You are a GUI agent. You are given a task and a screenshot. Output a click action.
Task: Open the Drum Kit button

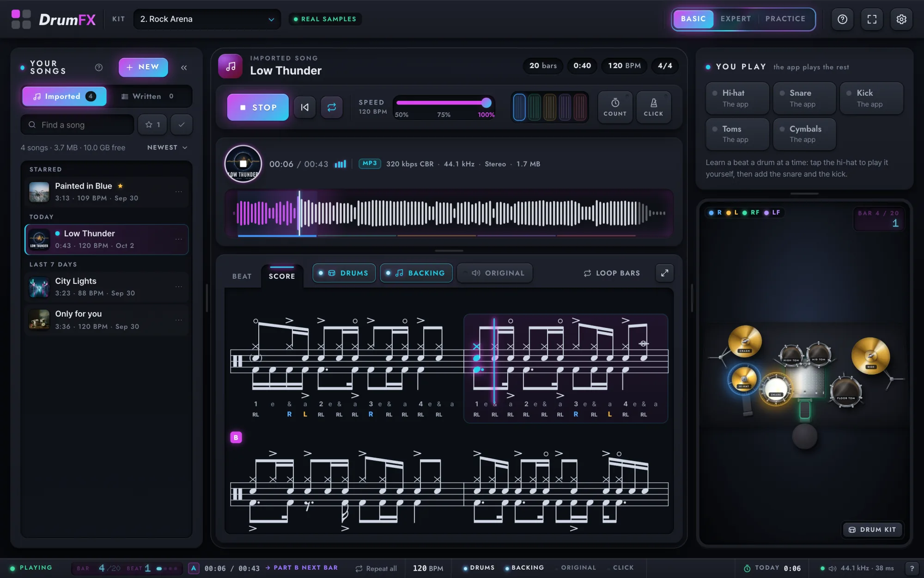coord(873,529)
